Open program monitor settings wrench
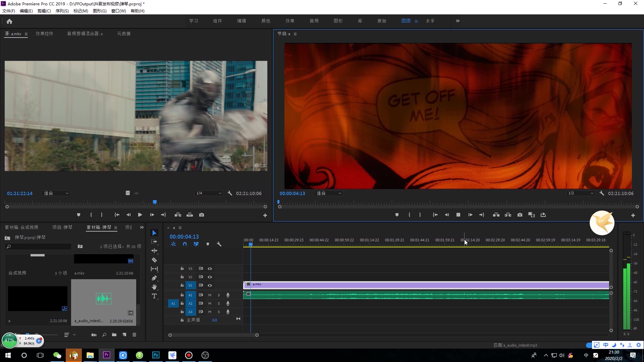Screen dimensions: 644x362 [x=602, y=193]
